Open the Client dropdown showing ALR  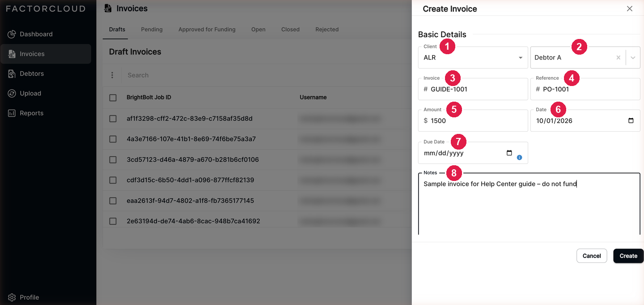coord(473,57)
